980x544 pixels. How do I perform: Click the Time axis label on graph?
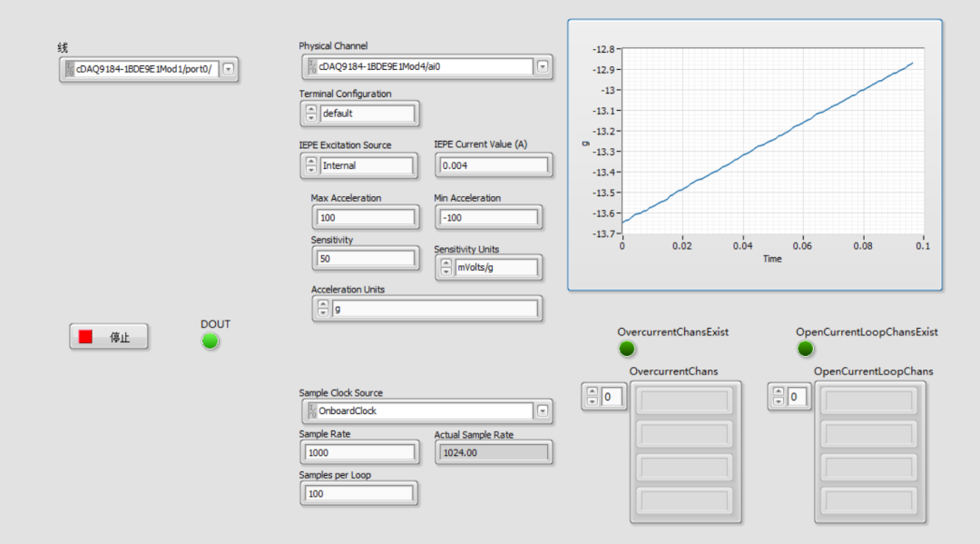click(x=772, y=259)
